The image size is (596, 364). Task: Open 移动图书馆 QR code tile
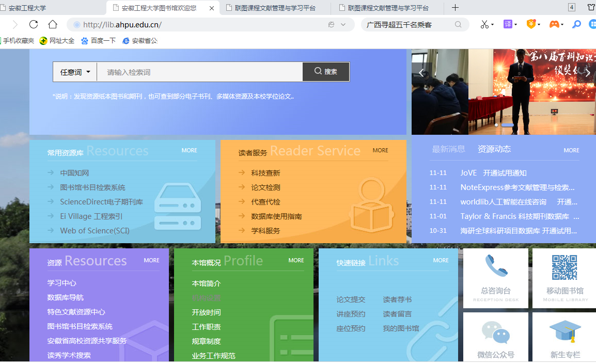click(565, 278)
